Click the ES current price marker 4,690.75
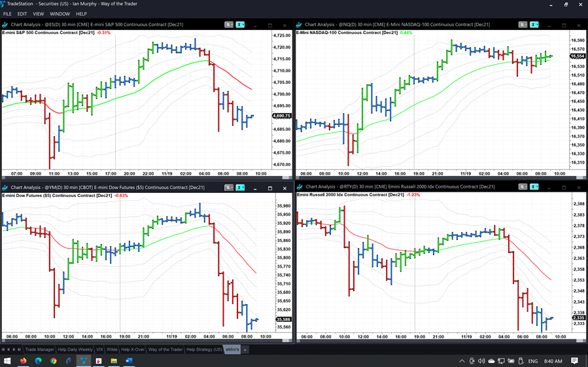The image size is (588, 367). point(282,116)
